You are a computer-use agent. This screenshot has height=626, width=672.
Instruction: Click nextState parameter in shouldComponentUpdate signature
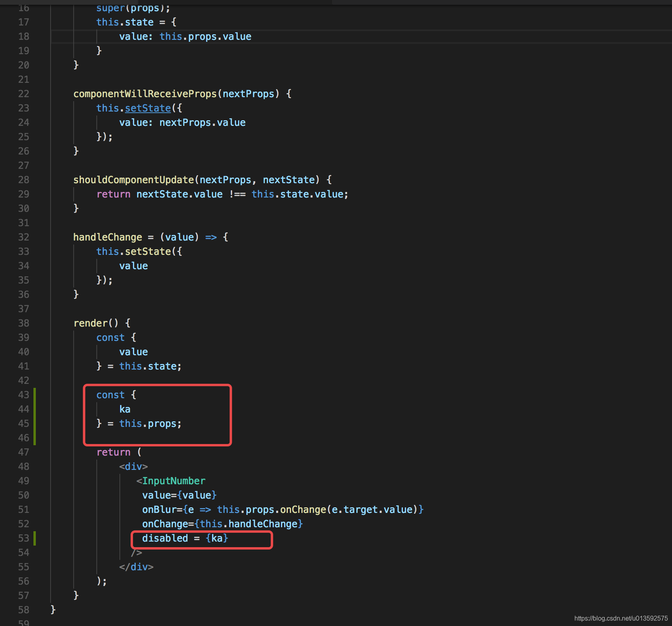tap(289, 180)
